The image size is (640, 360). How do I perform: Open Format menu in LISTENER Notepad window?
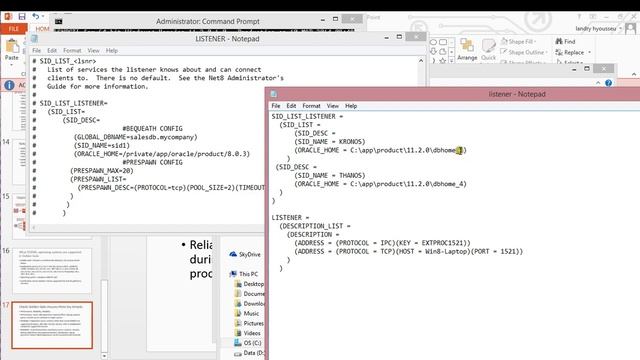click(72, 51)
